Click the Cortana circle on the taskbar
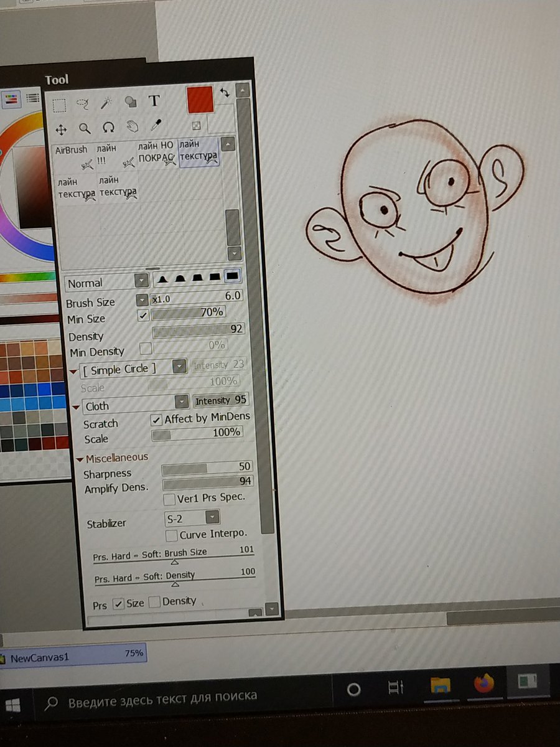 (x=353, y=689)
